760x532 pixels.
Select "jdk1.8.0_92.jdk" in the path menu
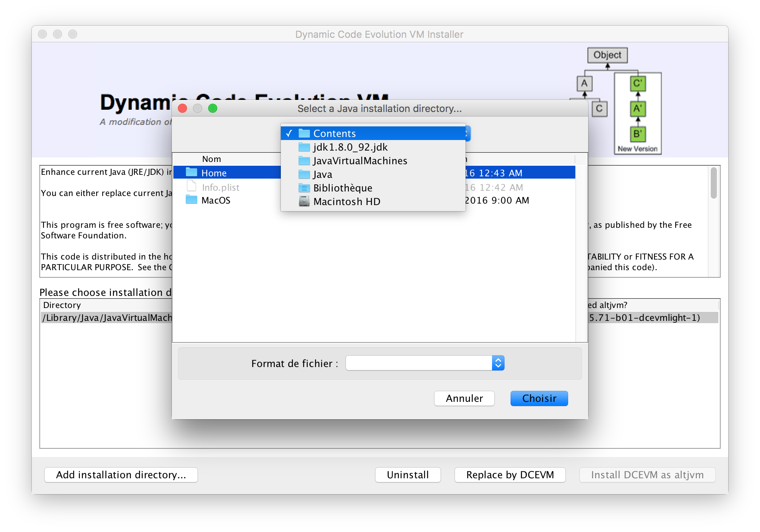coord(350,147)
